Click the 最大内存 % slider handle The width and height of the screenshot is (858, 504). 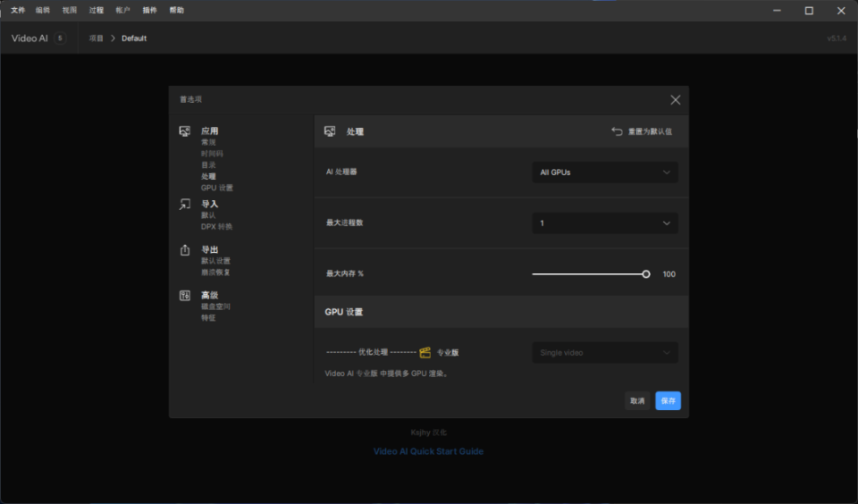(645, 274)
